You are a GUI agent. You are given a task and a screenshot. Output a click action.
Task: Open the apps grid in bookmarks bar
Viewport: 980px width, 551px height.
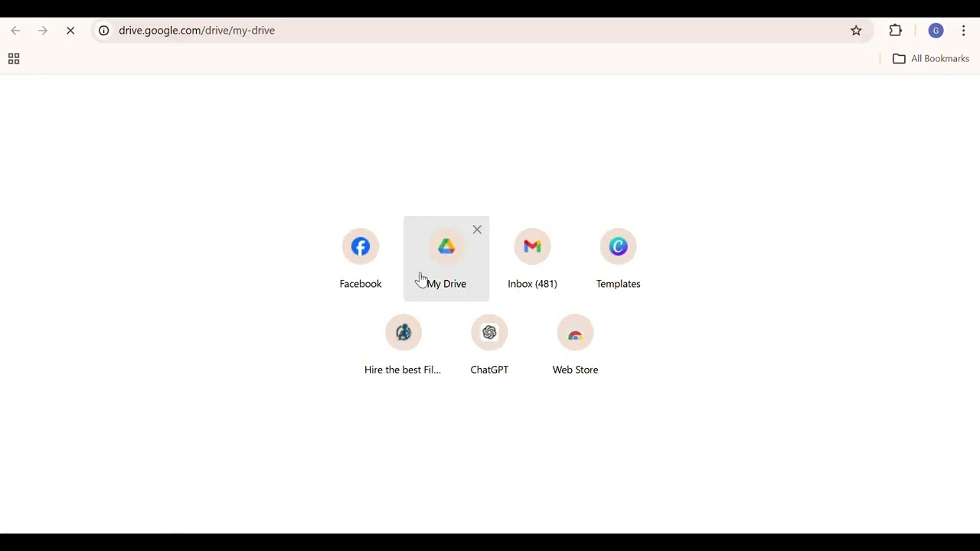[x=14, y=59]
